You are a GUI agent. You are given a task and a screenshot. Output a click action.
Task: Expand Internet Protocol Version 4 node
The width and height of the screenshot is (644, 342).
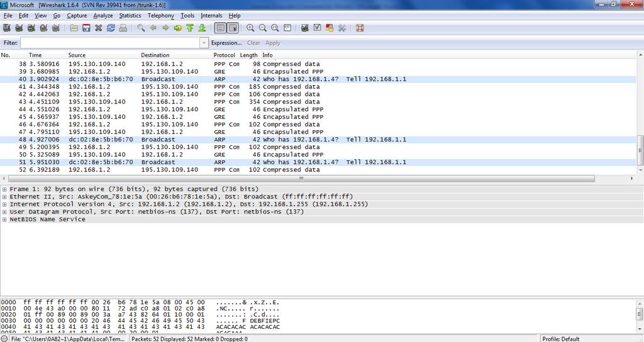[x=4, y=204]
